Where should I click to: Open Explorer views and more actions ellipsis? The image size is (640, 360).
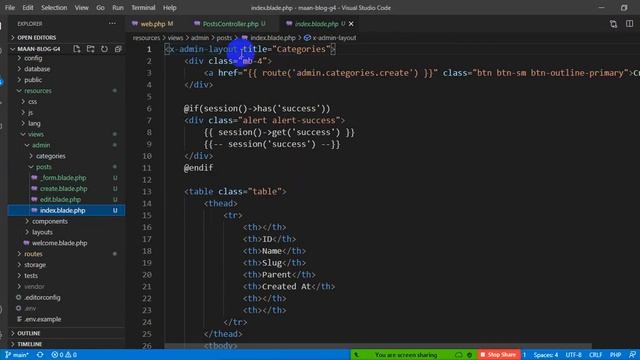tap(112, 24)
